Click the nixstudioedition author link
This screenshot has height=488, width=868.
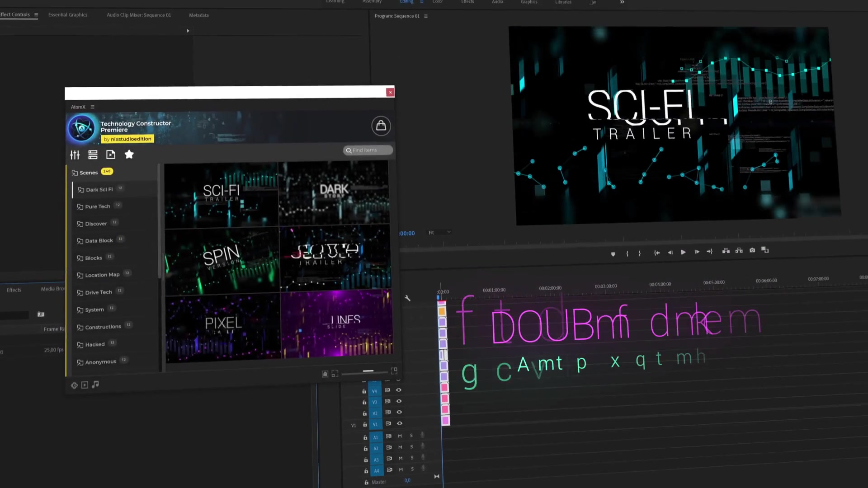tap(127, 139)
